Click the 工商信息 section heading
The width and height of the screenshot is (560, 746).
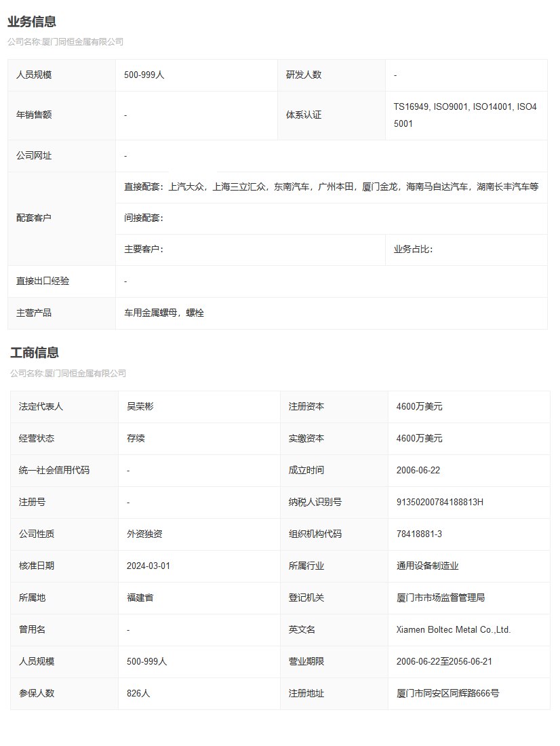pyautogui.click(x=35, y=353)
